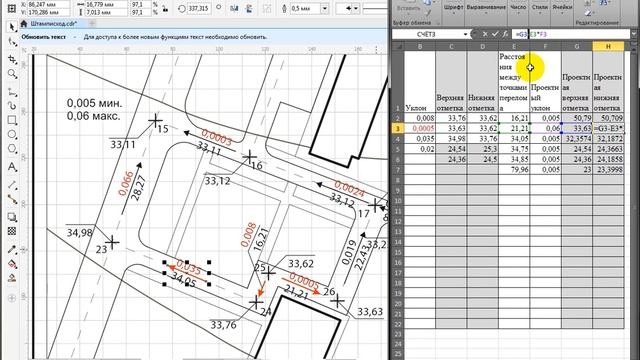Image resolution: width=640 pixels, height=360 pixels.
Task: Open the Шрифт ribbon group
Action: pyautogui.click(x=453, y=7)
